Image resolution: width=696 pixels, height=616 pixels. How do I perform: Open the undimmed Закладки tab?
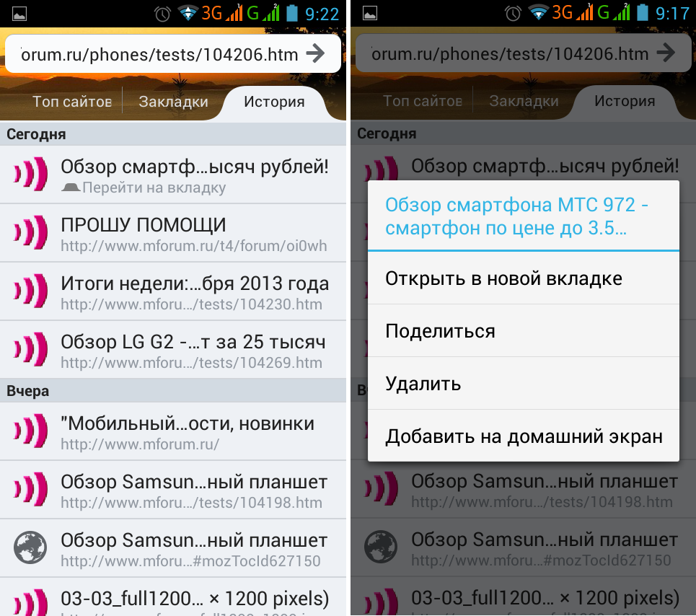coord(173,102)
